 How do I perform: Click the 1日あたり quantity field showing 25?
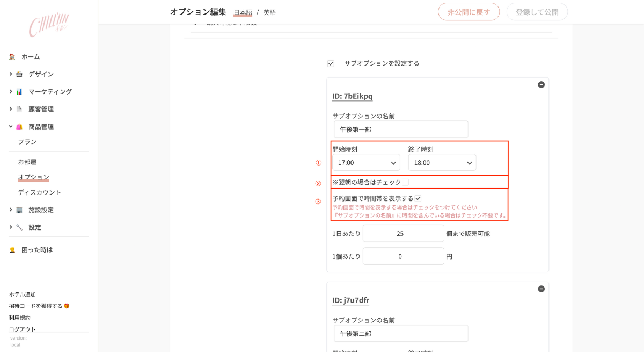[404, 234]
